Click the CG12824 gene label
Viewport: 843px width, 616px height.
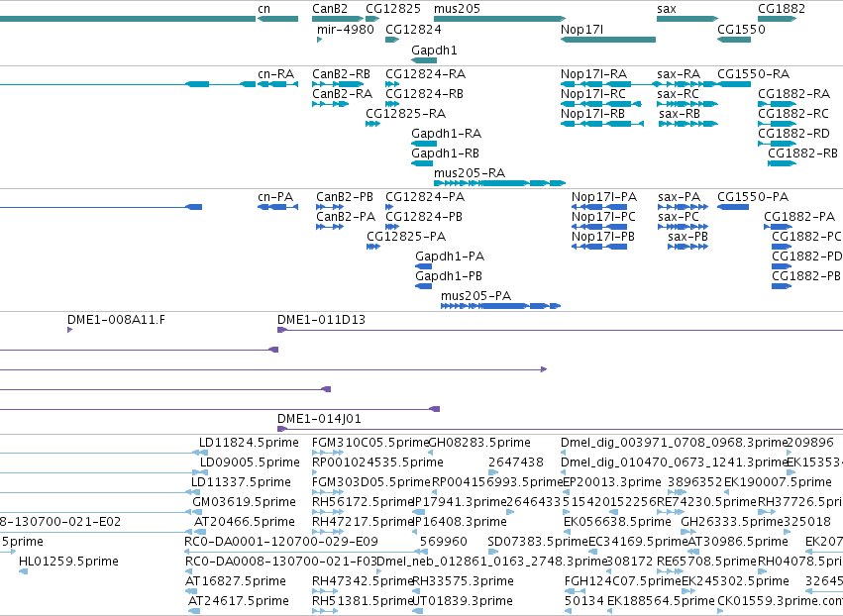point(413,29)
